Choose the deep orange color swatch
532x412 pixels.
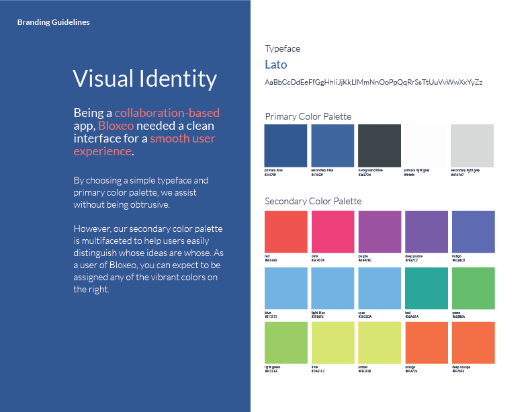coord(474,343)
